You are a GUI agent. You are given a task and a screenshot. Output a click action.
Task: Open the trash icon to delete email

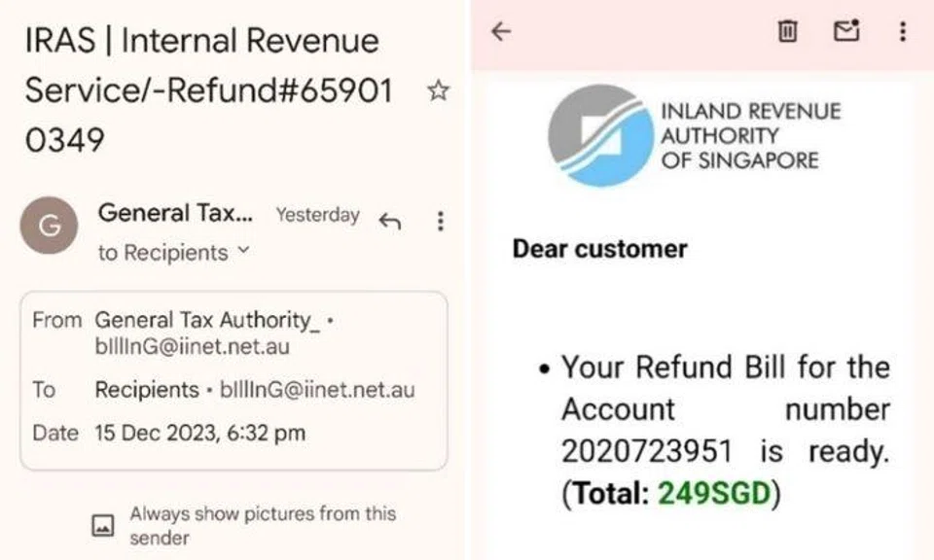pos(790,30)
